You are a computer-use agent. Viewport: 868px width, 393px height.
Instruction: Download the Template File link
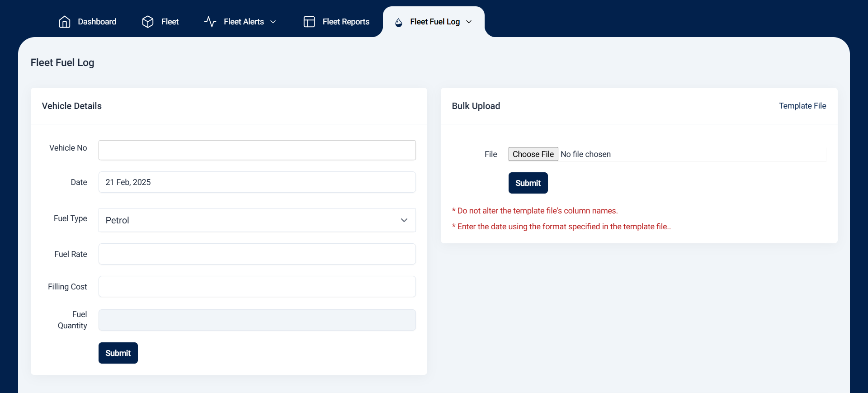tap(802, 106)
